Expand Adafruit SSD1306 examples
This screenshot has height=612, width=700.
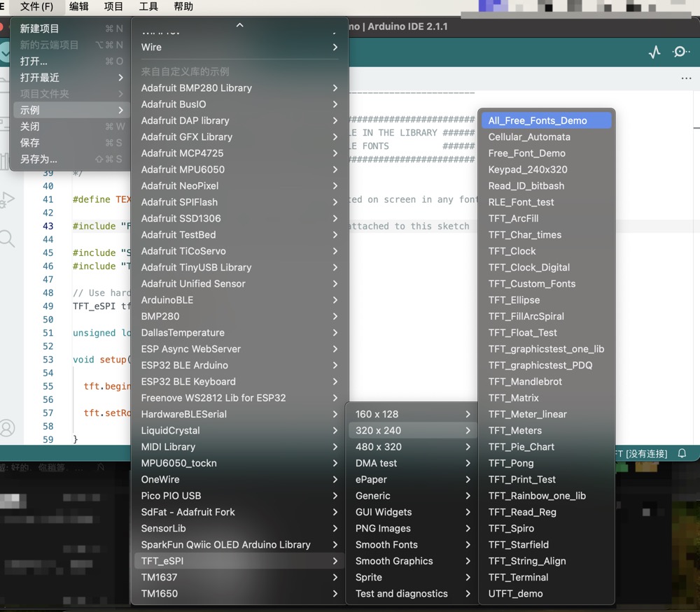click(239, 218)
